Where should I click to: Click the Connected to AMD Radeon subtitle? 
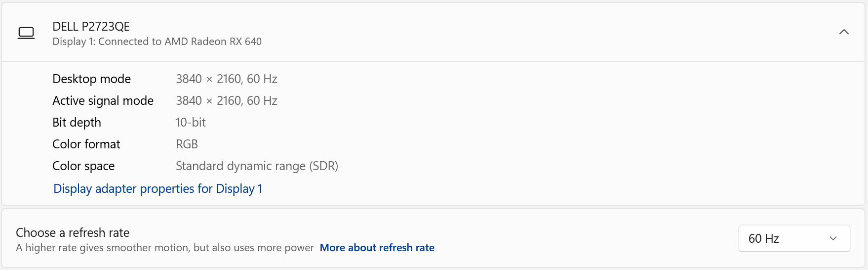pyautogui.click(x=157, y=42)
